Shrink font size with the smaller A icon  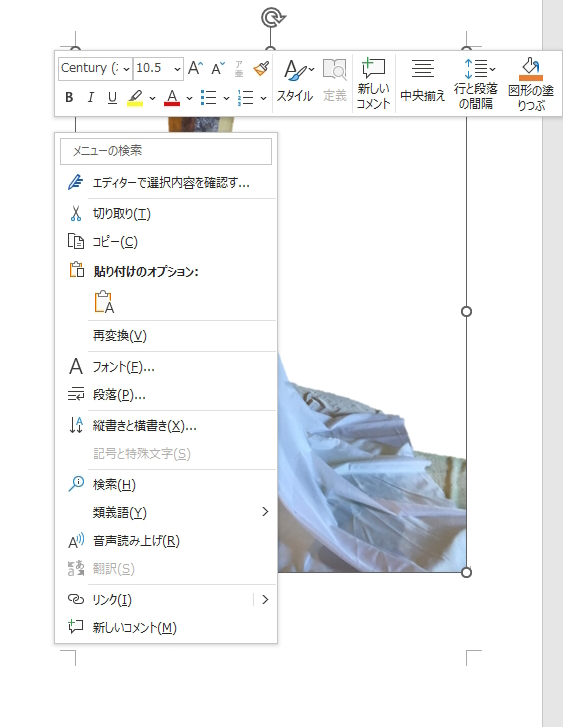(x=218, y=68)
